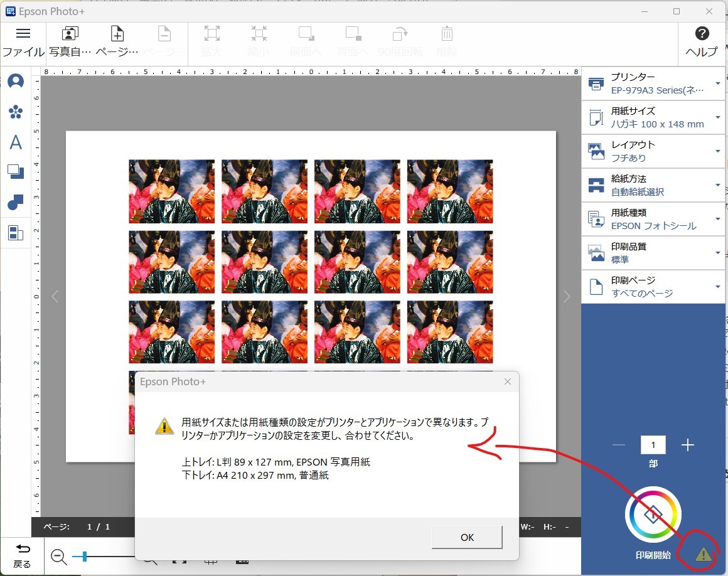This screenshot has width=728, height=576.
Task: Click the zoom out magnifier icon
Action: click(x=59, y=557)
